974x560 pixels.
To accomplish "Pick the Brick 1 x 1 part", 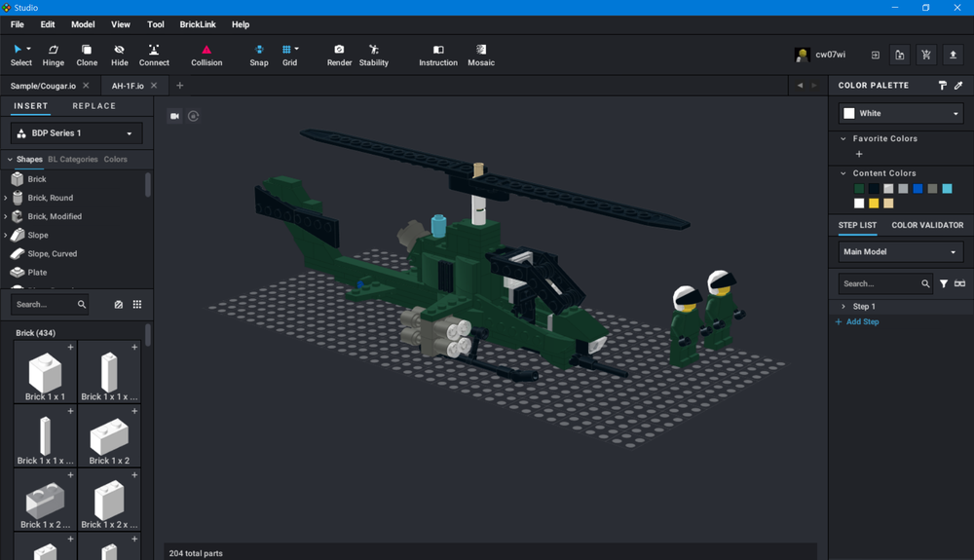I will coord(46,372).
